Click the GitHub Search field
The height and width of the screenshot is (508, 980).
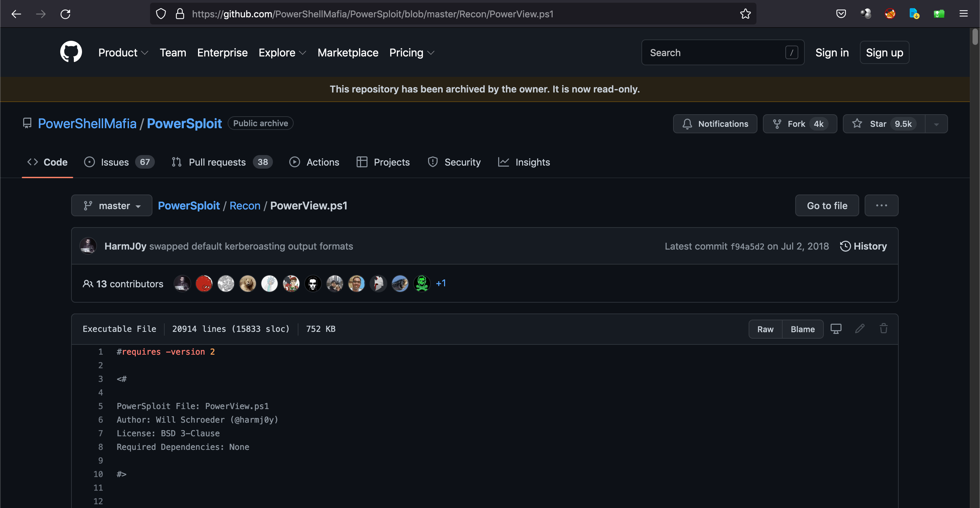(x=715, y=52)
